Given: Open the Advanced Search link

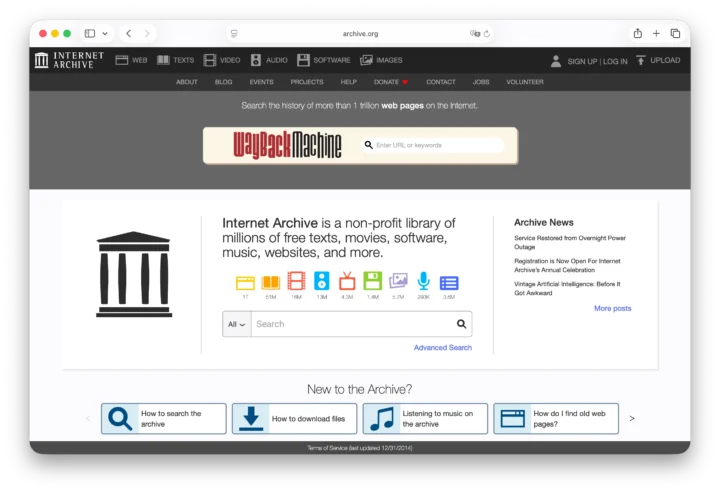Looking at the screenshot, I should click(x=443, y=347).
